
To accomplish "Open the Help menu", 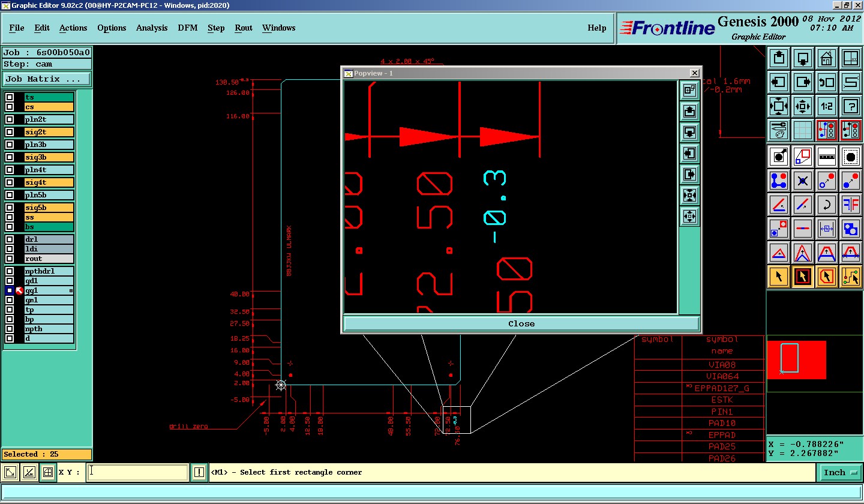I will [x=596, y=28].
